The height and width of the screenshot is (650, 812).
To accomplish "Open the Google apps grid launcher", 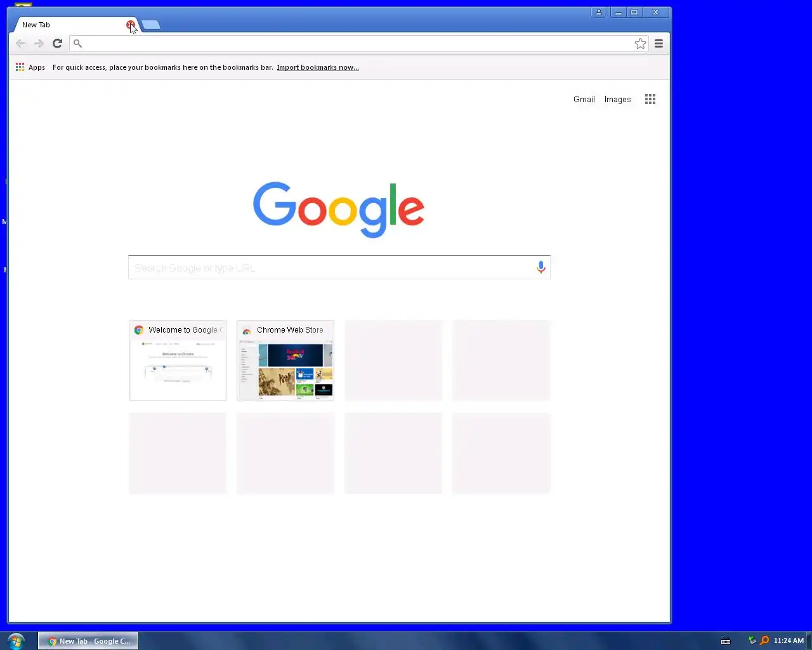I will tap(650, 99).
